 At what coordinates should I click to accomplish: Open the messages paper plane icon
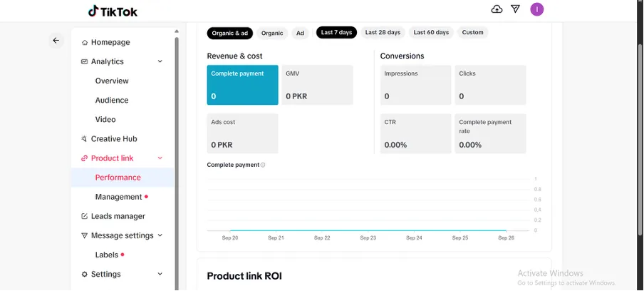516,9
